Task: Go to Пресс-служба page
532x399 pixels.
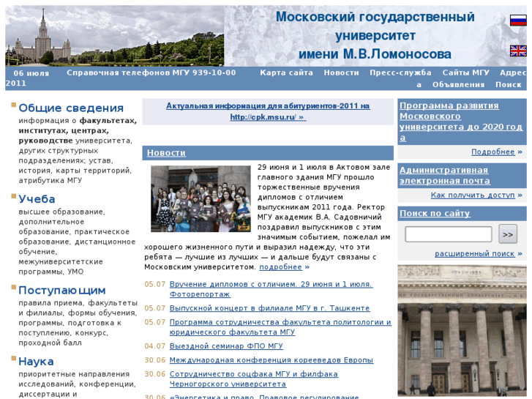Action: 400,72
